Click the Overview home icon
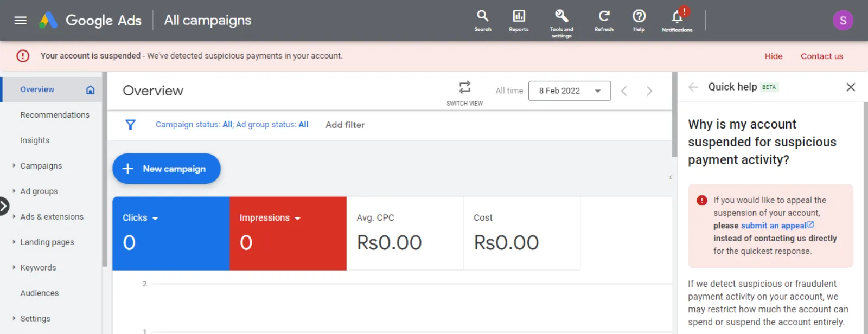The image size is (868, 334). 91,90
